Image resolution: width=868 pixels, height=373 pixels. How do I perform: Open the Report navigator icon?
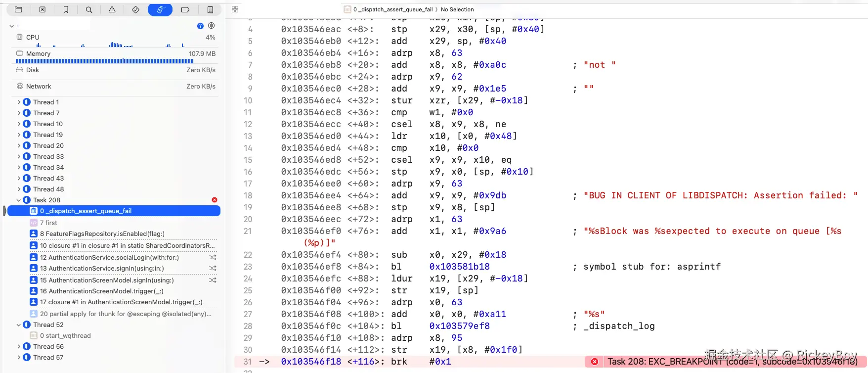(210, 9)
